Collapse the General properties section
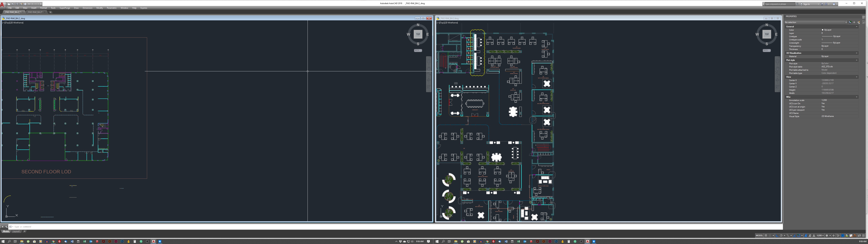Viewport: 868px width, 244px height. coord(856,27)
